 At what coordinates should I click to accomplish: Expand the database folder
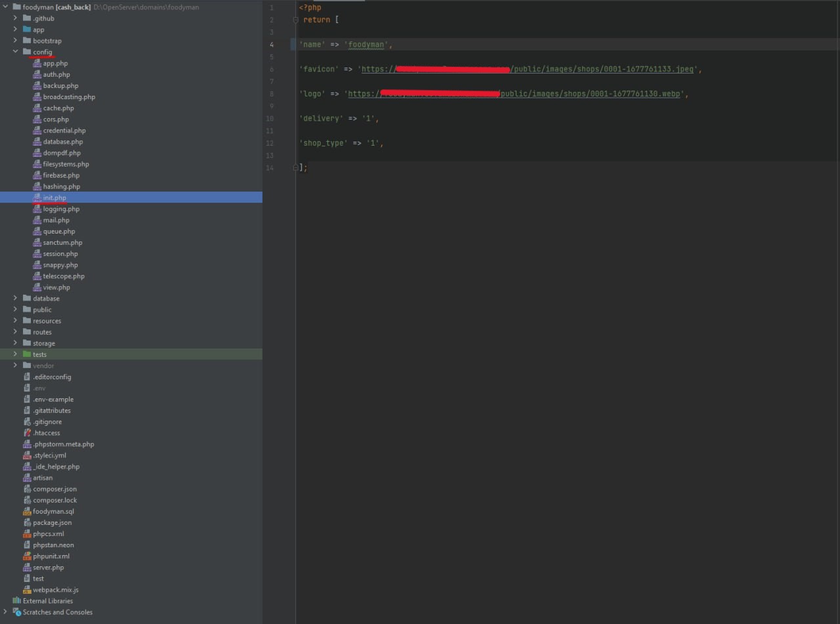click(16, 299)
